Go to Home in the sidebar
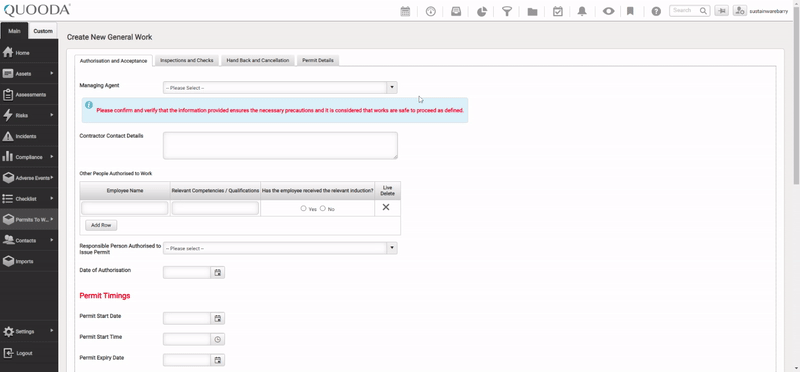The width and height of the screenshot is (800, 372). pos(29,53)
